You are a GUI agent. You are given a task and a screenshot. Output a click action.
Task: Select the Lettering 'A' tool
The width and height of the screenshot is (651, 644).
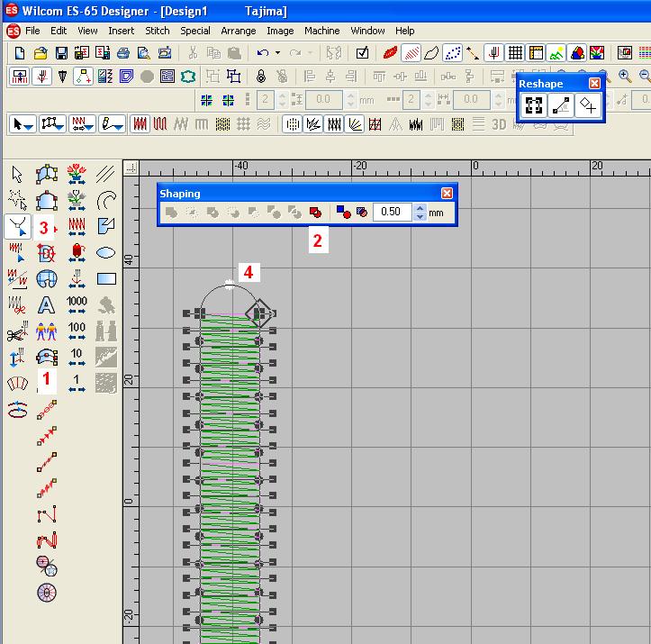pos(46,305)
